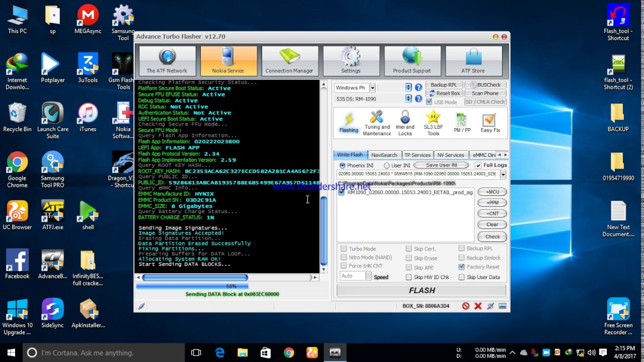The image size is (644, 362).
Task: Open ATFJ.exe desktop icon
Action: (x=53, y=215)
